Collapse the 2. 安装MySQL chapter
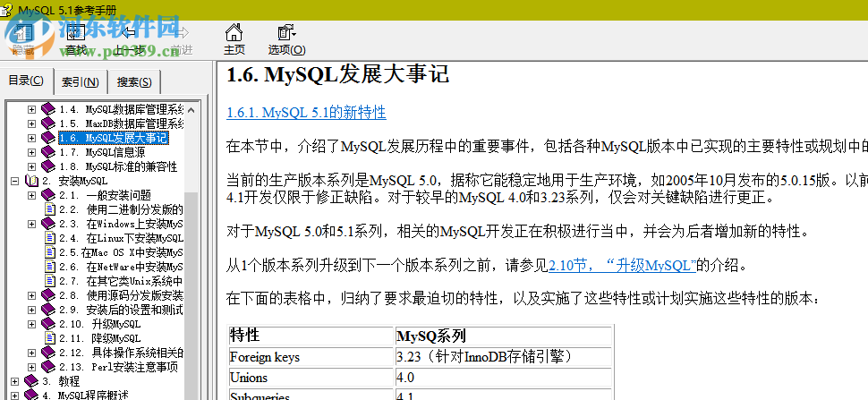 15,181
